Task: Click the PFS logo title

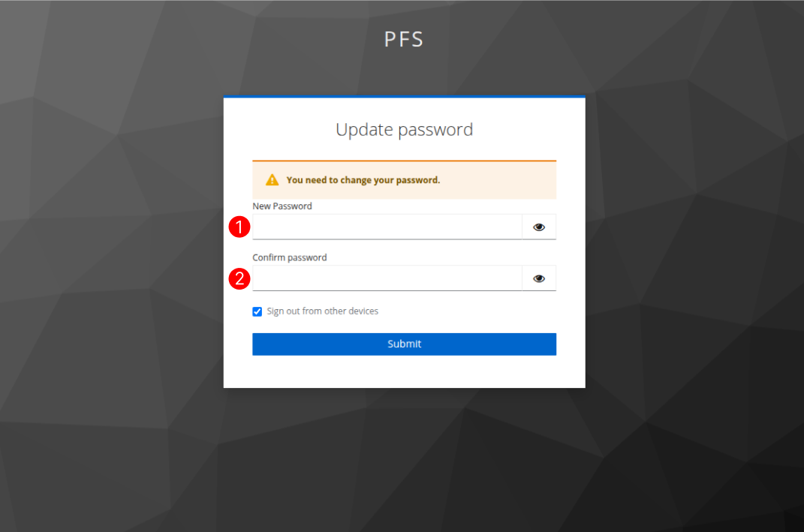Action: [404, 40]
